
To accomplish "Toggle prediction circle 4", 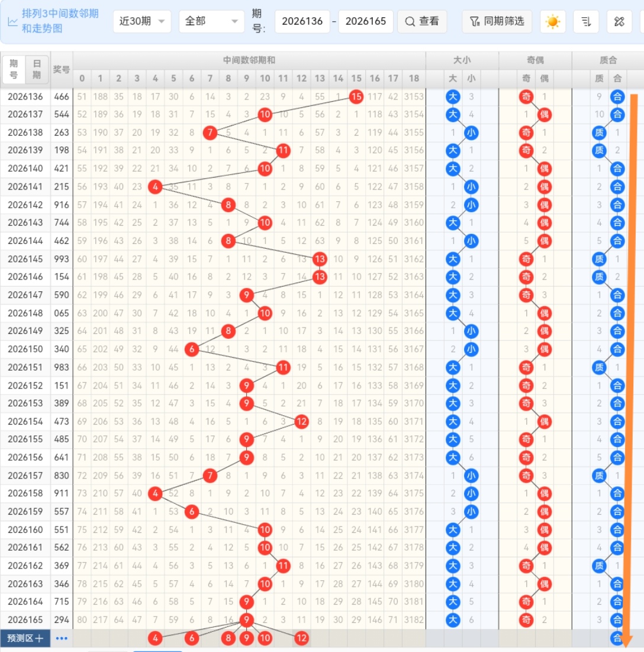I will pos(155,638).
